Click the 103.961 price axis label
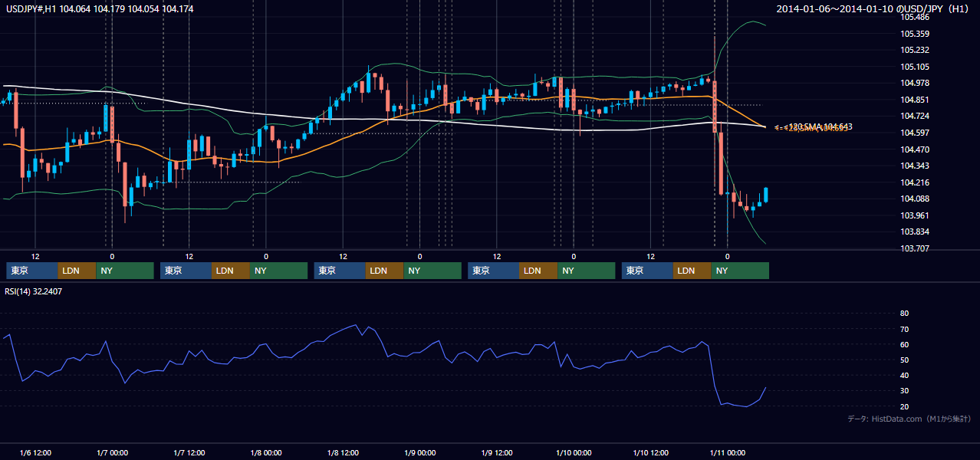The width and height of the screenshot is (980, 460). [x=915, y=215]
